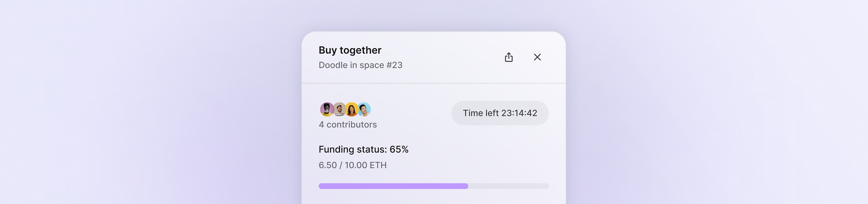
Task: Click the purple filled part of progress bar
Action: (393, 186)
